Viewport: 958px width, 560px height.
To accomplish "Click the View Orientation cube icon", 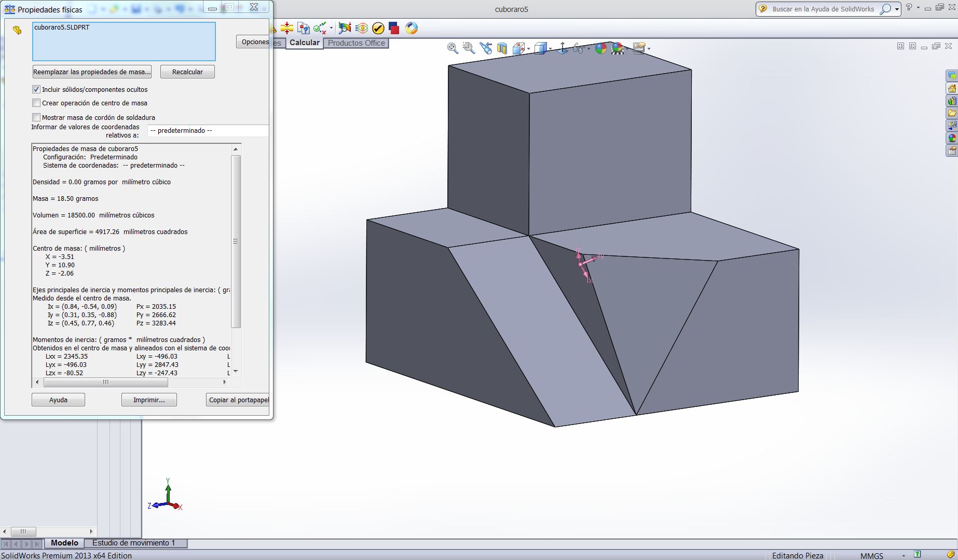I will 518,48.
